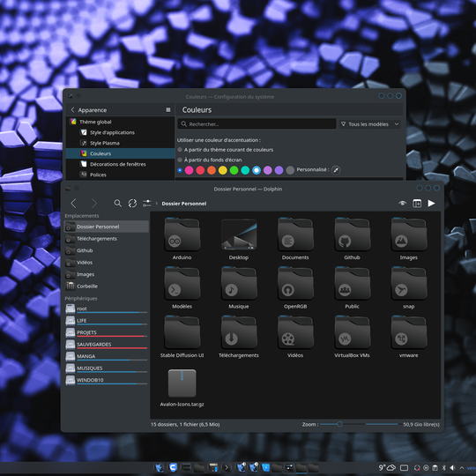This screenshot has height=476, width=476.
Task: Open the SAUVEGARDES drive in Périphériques
Action: point(107,345)
